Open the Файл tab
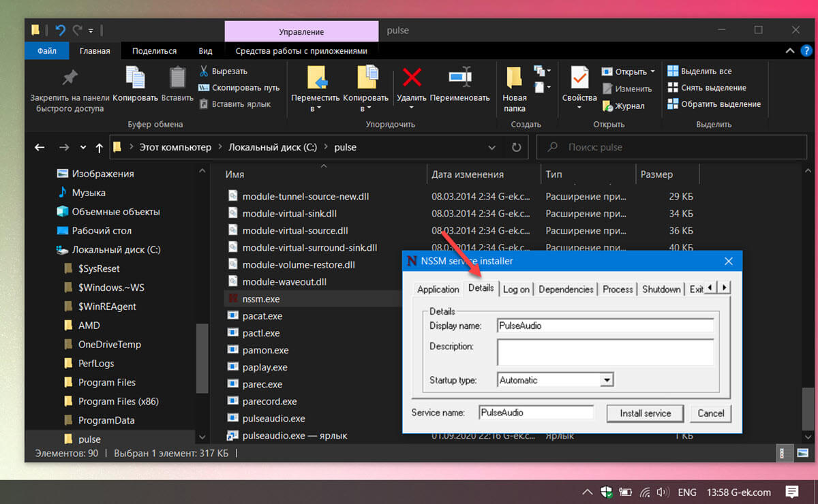The width and height of the screenshot is (818, 504). 47,51
